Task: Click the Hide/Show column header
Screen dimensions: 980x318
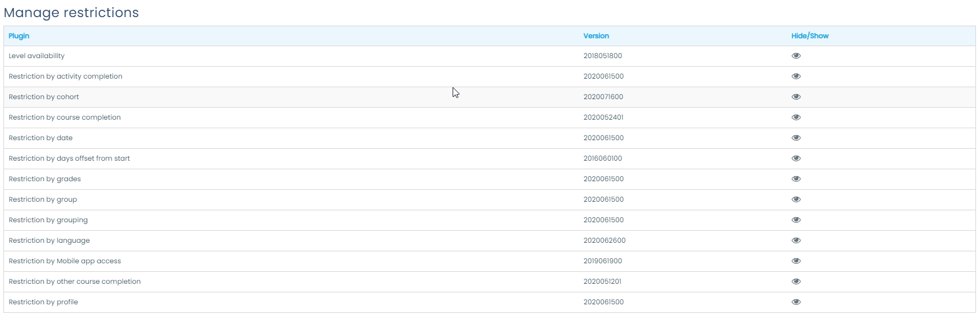Action: pyautogui.click(x=809, y=36)
